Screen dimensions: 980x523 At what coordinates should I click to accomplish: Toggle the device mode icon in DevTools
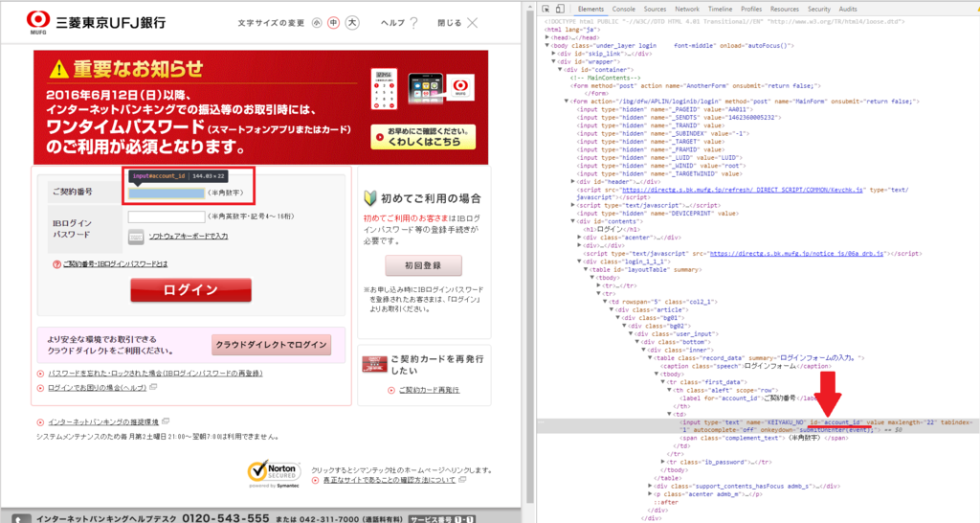tap(560, 9)
